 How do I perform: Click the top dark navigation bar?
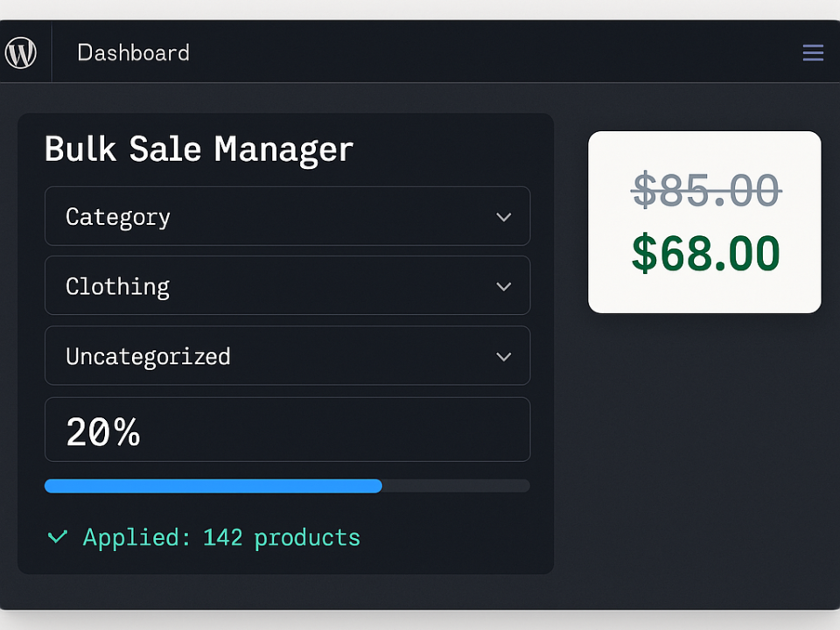point(437,52)
